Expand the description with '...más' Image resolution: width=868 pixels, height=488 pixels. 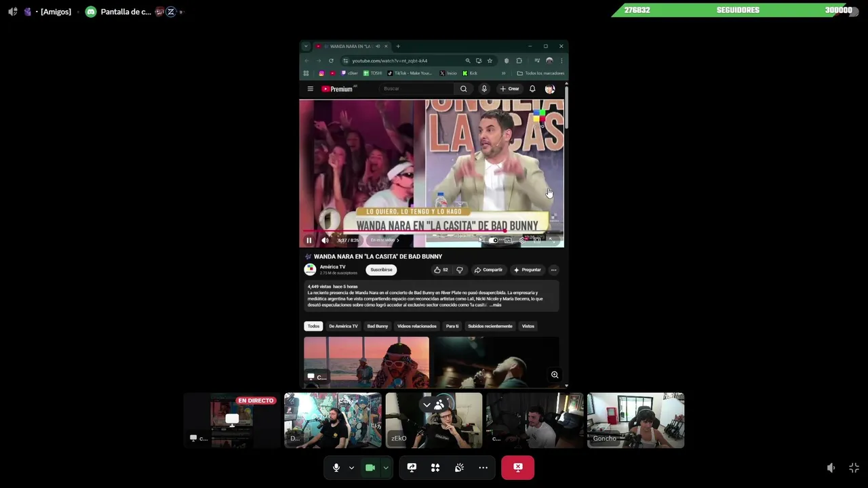click(x=495, y=305)
